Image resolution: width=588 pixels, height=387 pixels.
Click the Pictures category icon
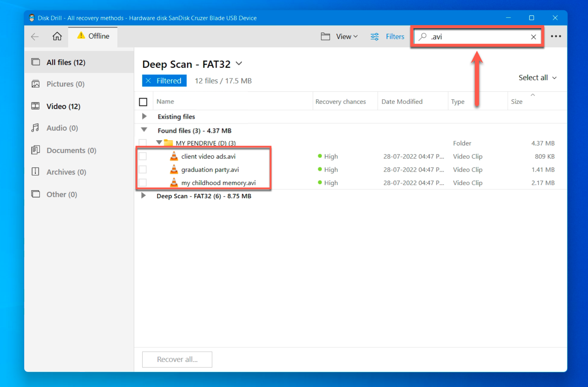pos(36,84)
